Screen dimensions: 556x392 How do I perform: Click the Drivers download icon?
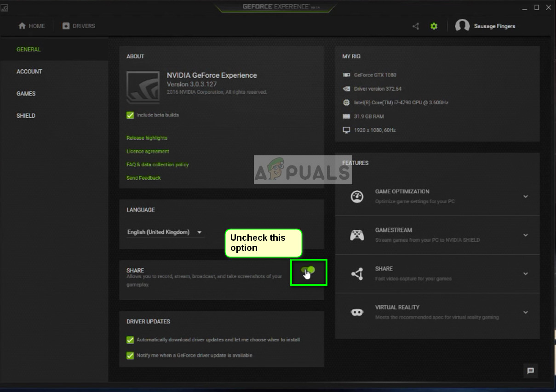click(x=66, y=26)
